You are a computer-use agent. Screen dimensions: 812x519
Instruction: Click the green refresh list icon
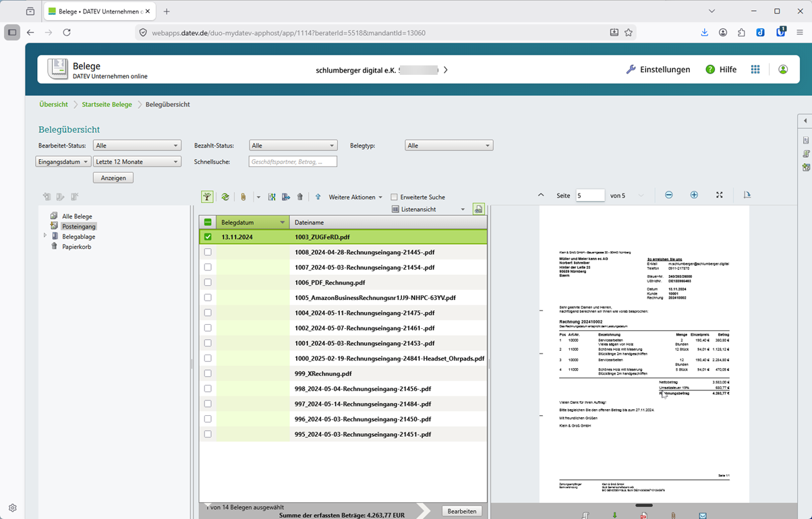(x=225, y=197)
